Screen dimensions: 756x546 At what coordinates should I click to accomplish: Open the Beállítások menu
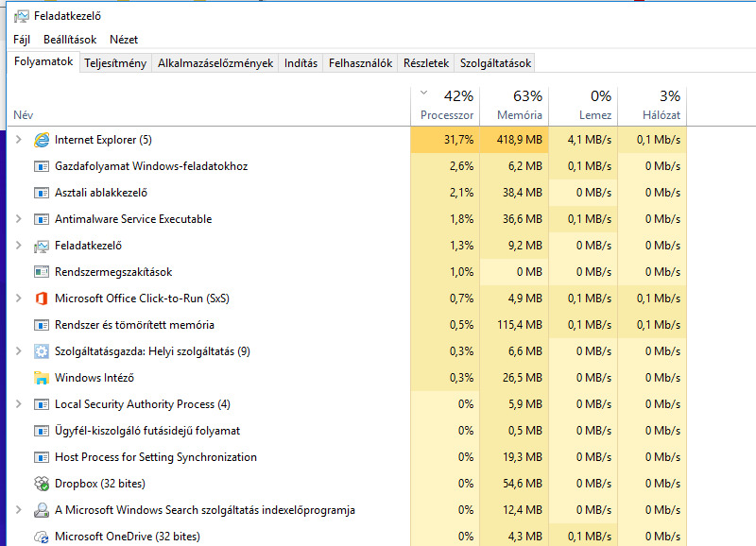click(70, 40)
